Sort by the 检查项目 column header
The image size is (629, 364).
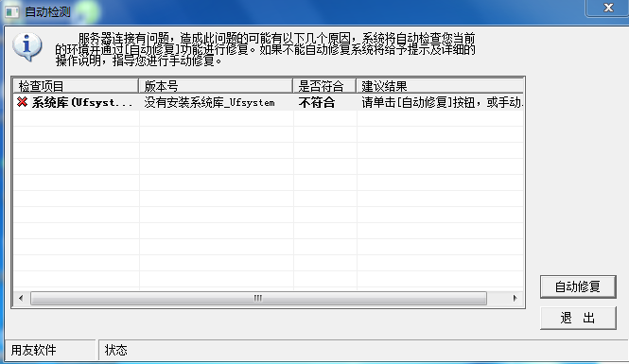(76, 86)
